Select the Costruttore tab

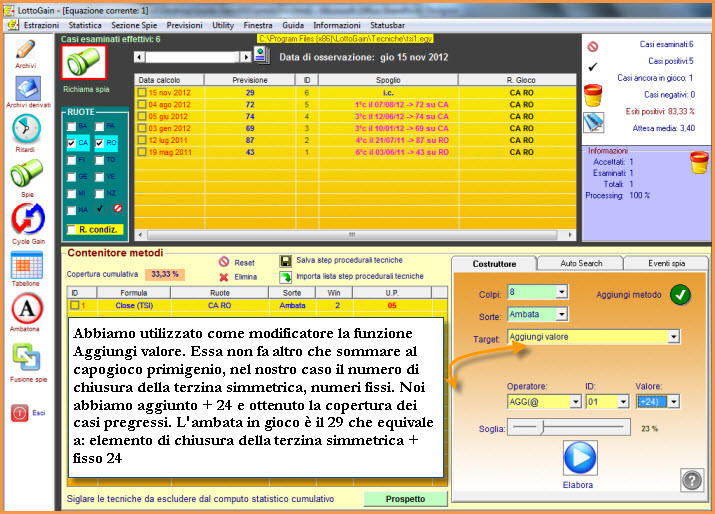[494, 264]
